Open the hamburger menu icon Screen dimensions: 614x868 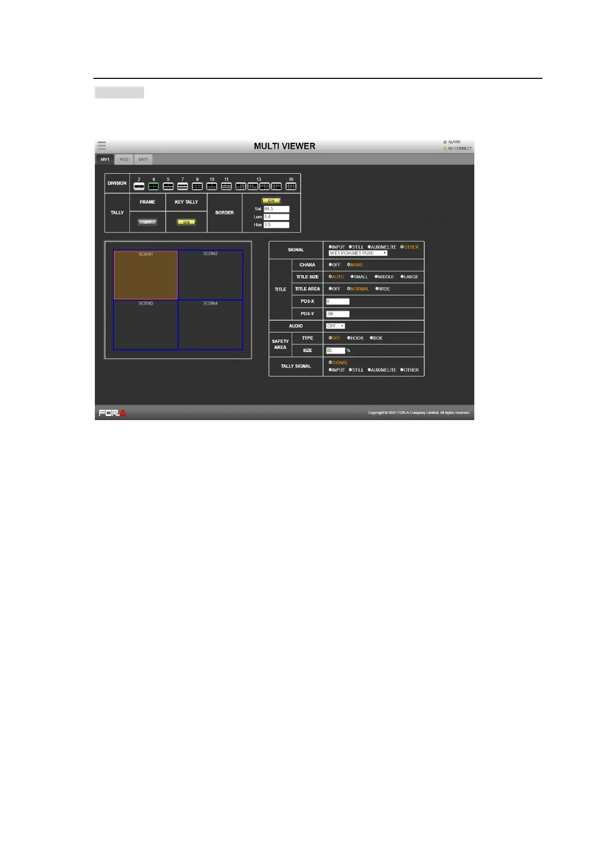102,146
